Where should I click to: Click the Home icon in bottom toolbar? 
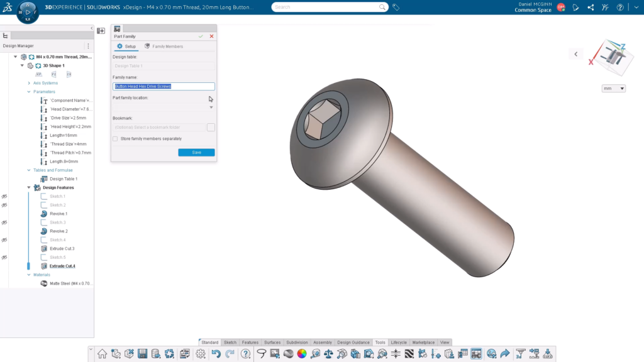(102, 353)
